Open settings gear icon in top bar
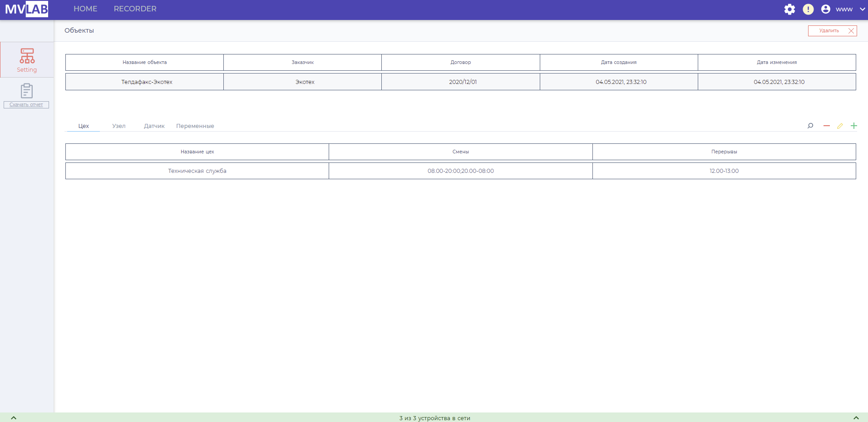868x422 pixels. tap(789, 10)
